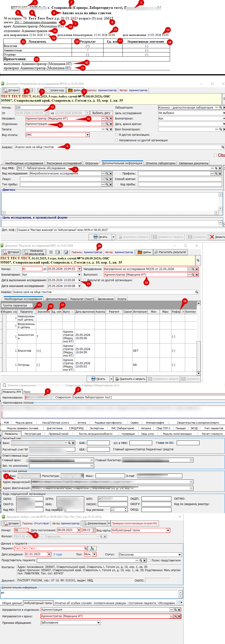This screenshot has width=225, height=644.
Task: Clear the Направляется к врачу field
Action: click(x=179, y=616)
